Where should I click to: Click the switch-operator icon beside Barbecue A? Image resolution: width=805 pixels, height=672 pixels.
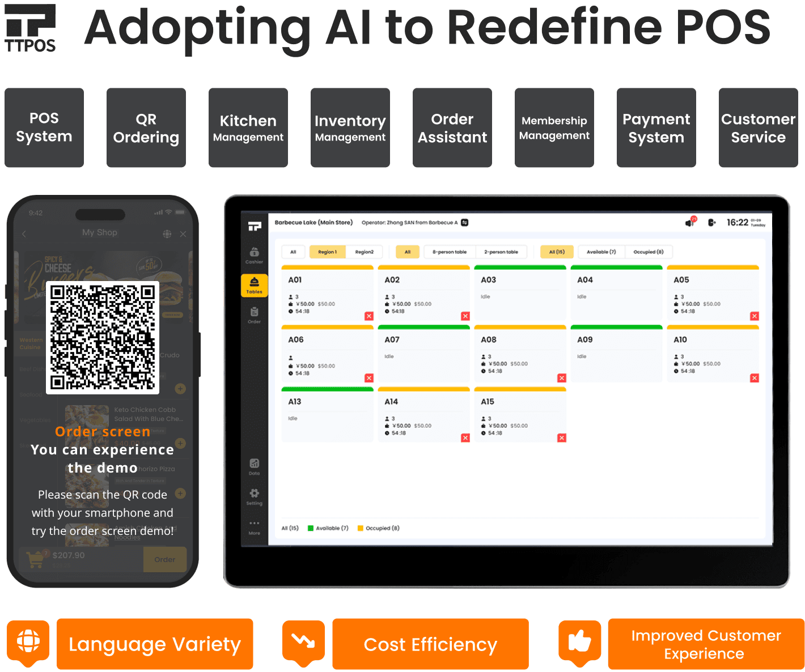click(465, 223)
